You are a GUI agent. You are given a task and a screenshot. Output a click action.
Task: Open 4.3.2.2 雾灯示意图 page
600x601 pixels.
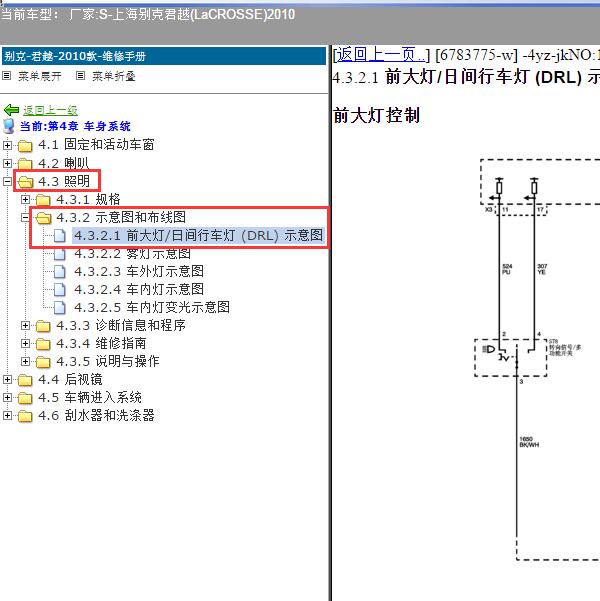pos(132,253)
